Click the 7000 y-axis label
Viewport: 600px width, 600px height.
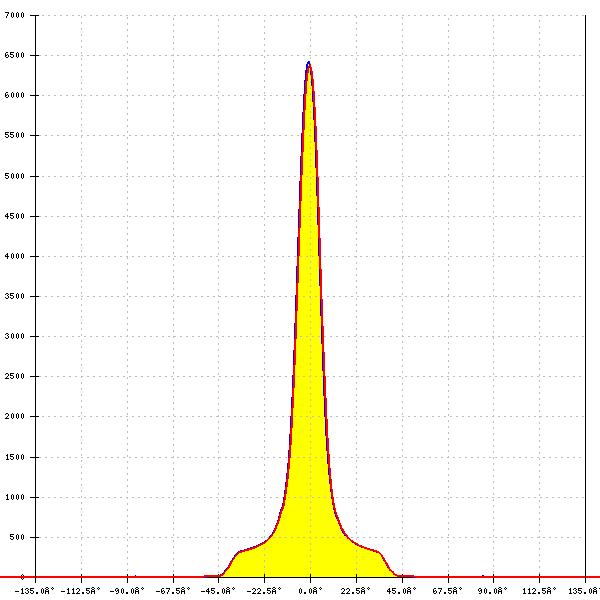(x=15, y=15)
